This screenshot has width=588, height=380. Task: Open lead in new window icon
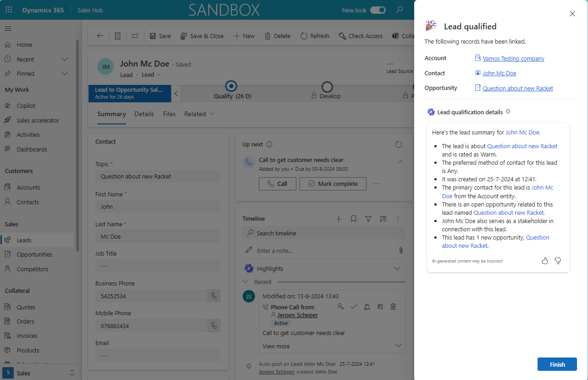click(135, 36)
